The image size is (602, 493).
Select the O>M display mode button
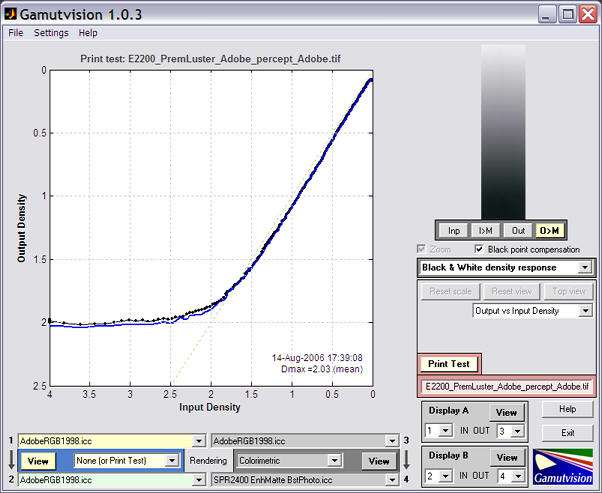click(549, 230)
